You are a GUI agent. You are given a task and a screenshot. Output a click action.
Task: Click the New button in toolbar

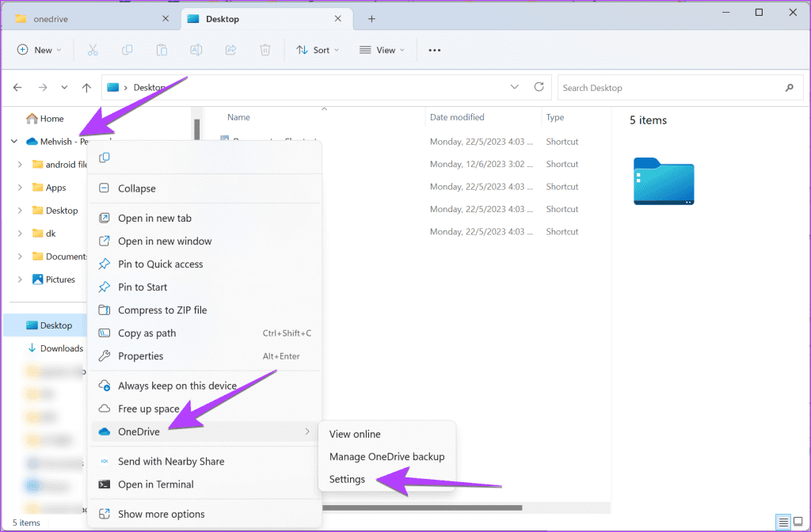(36, 50)
